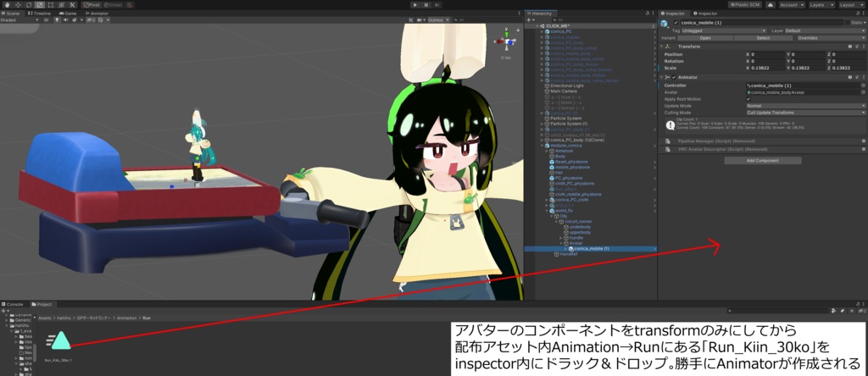Select Directional Light in the Hierarchy

(567, 86)
